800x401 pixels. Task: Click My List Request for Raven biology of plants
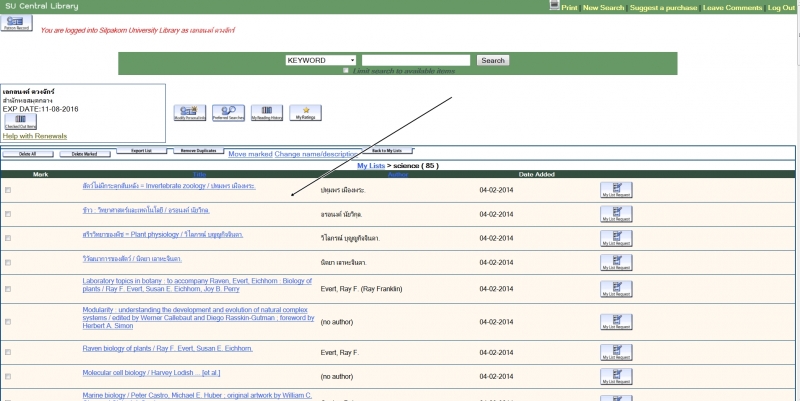click(616, 353)
